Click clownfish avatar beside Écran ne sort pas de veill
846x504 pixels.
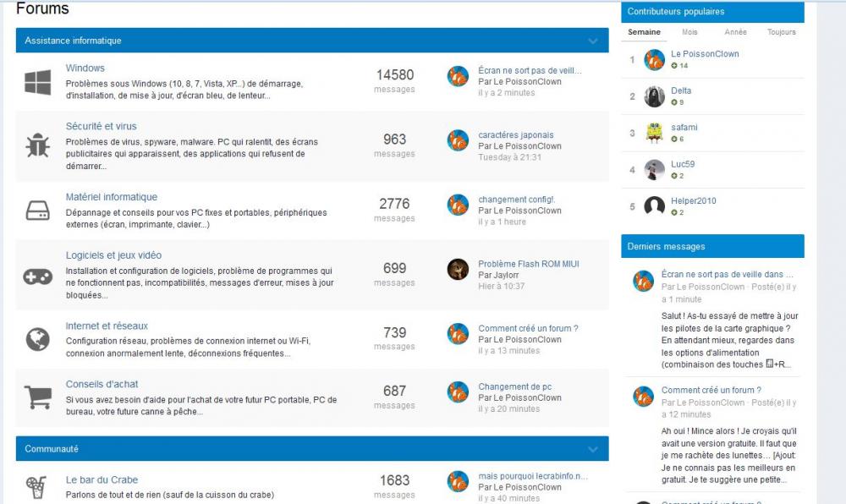[x=458, y=76]
